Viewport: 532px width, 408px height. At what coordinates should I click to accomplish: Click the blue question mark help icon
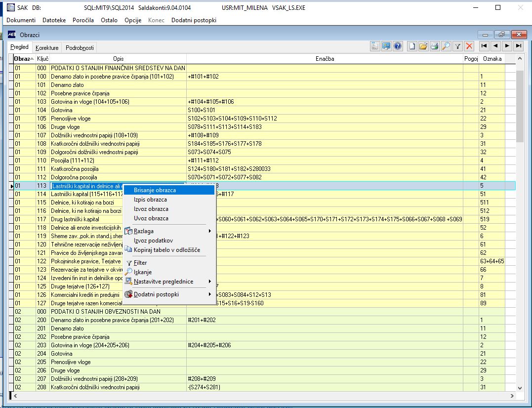398,46
